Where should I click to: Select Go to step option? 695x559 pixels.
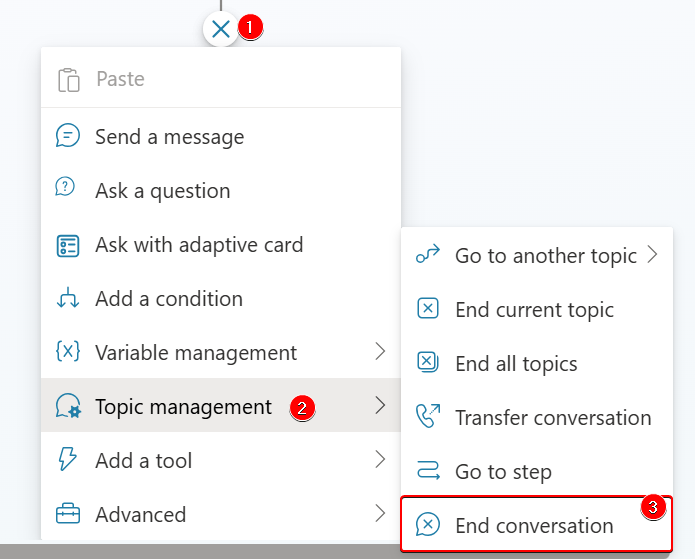pyautogui.click(x=503, y=472)
